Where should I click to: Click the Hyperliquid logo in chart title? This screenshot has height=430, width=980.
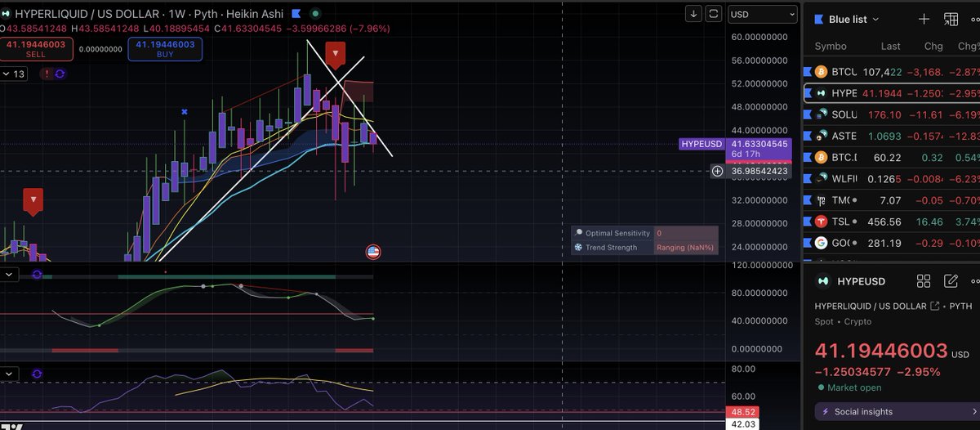click(5, 14)
